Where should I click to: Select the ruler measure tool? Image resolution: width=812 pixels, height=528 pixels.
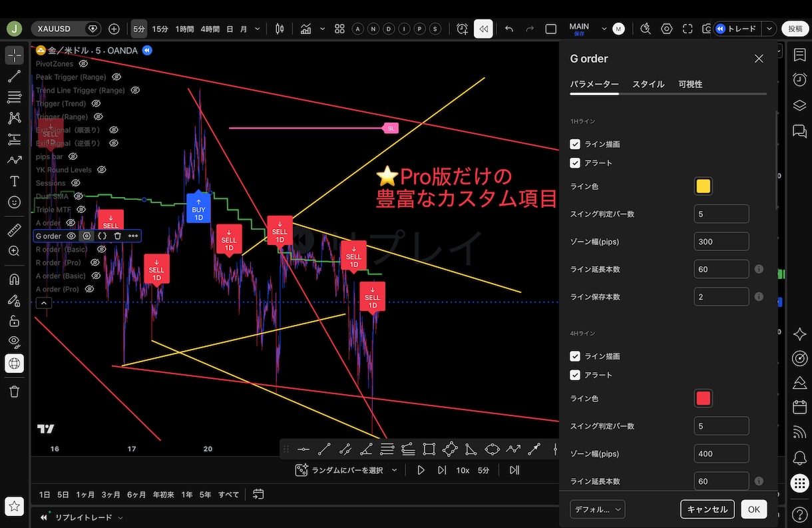[x=14, y=230]
